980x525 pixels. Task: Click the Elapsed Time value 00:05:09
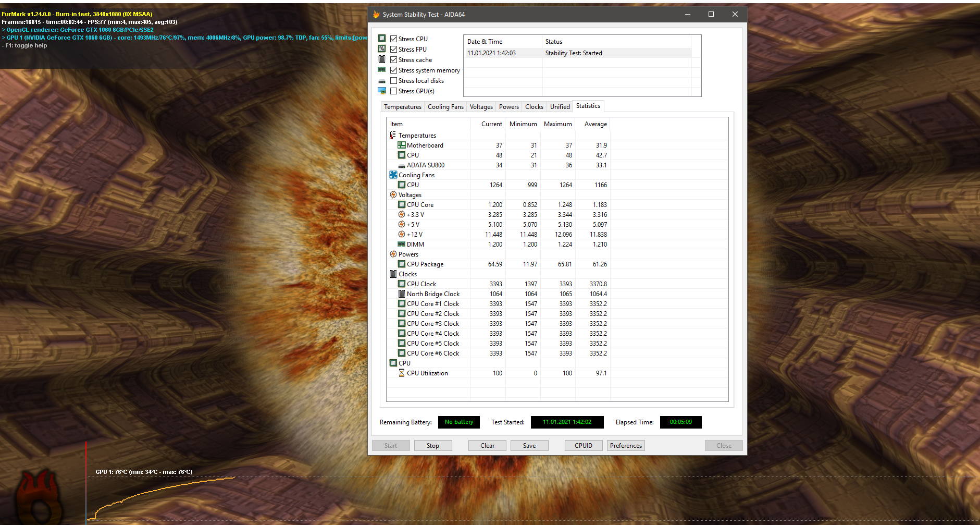pyautogui.click(x=681, y=422)
